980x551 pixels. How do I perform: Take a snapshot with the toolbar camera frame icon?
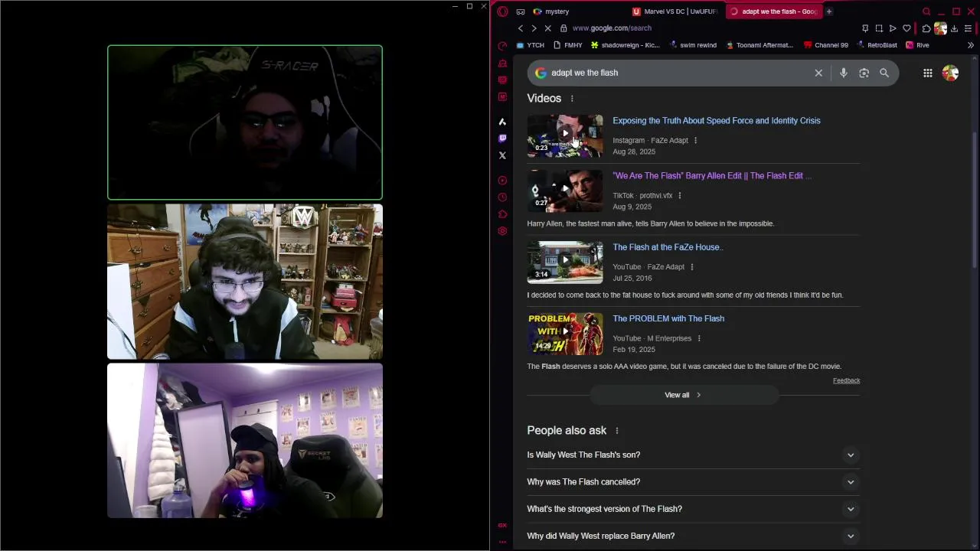(x=879, y=28)
